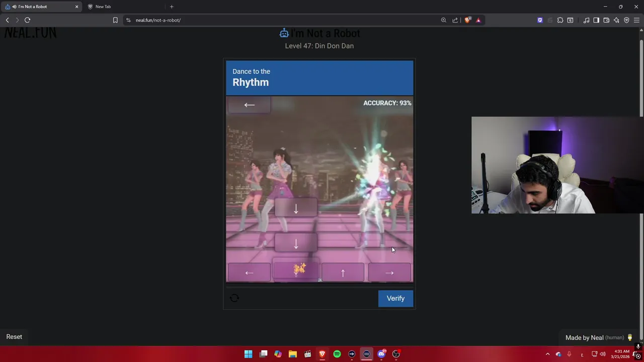Click the tab audio playing speaker icon
644x362 pixels.
pyautogui.click(x=14, y=7)
